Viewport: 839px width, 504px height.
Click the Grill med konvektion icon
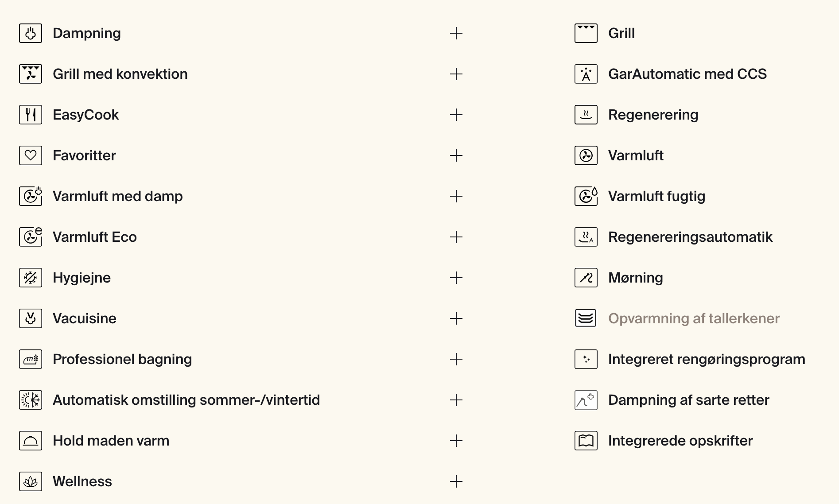31,74
